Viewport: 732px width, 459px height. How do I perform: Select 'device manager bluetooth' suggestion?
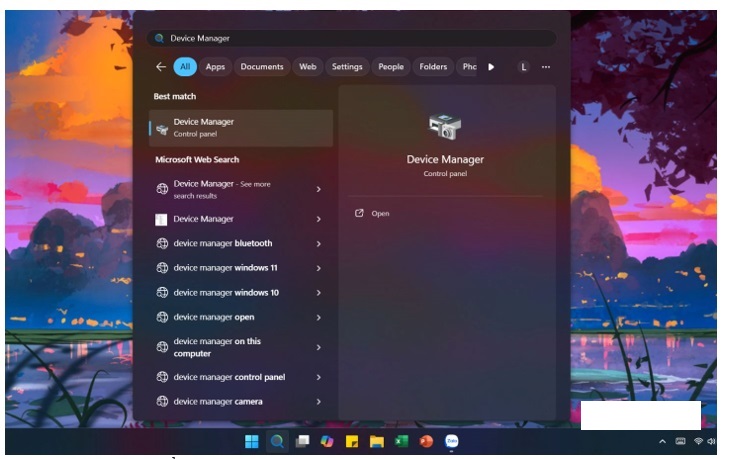[x=241, y=243]
